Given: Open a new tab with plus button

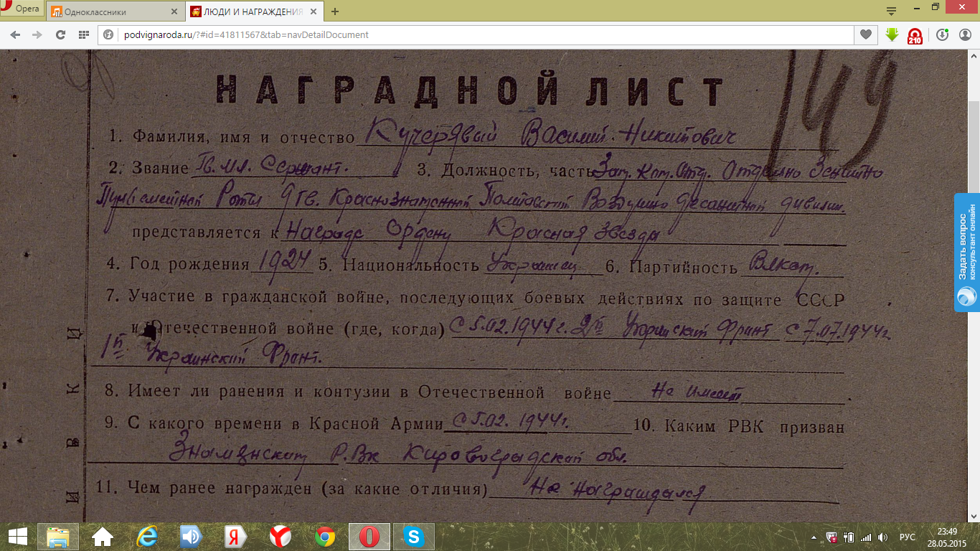Looking at the screenshot, I should 335,11.
